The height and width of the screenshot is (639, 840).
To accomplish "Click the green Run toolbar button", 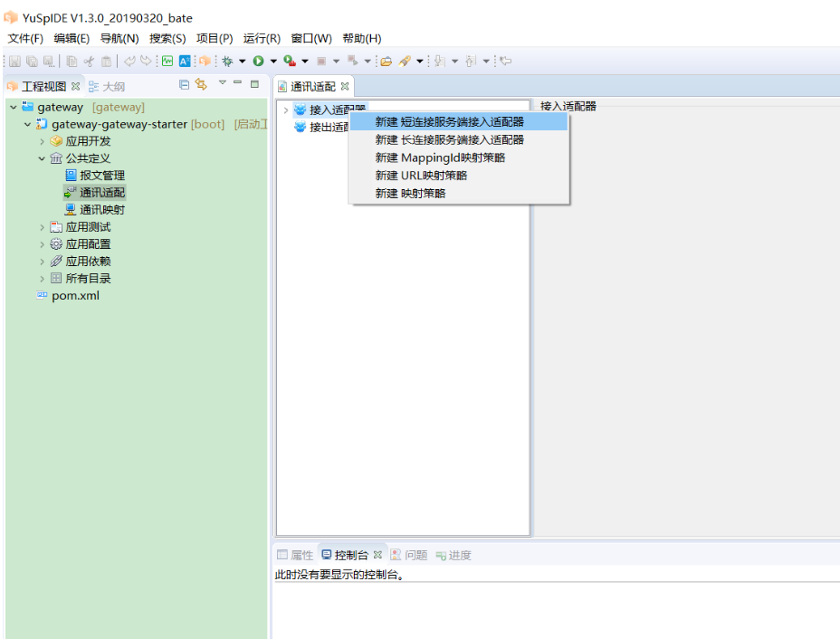I will tap(258, 62).
